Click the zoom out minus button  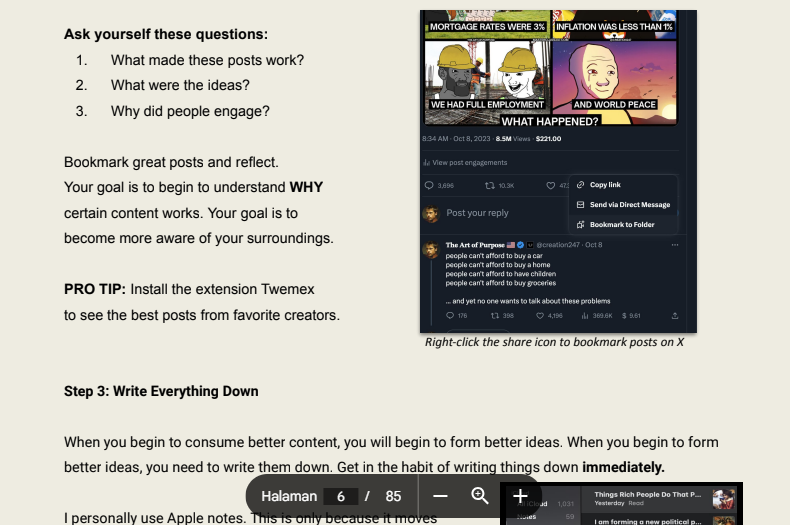[440, 496]
